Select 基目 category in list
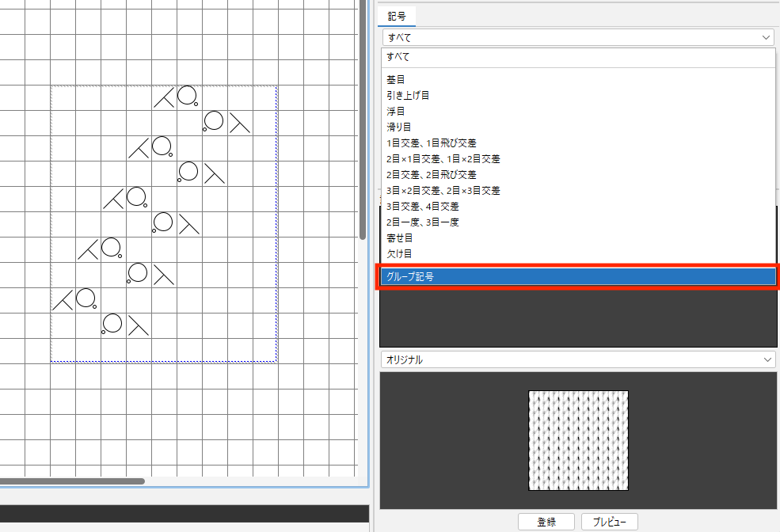 coord(578,79)
